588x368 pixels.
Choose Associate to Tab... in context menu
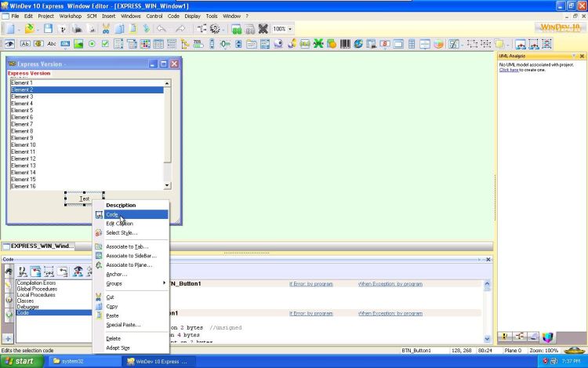click(x=131, y=246)
